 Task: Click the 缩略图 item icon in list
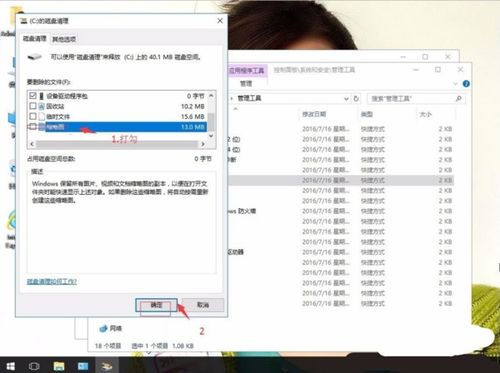coord(42,127)
